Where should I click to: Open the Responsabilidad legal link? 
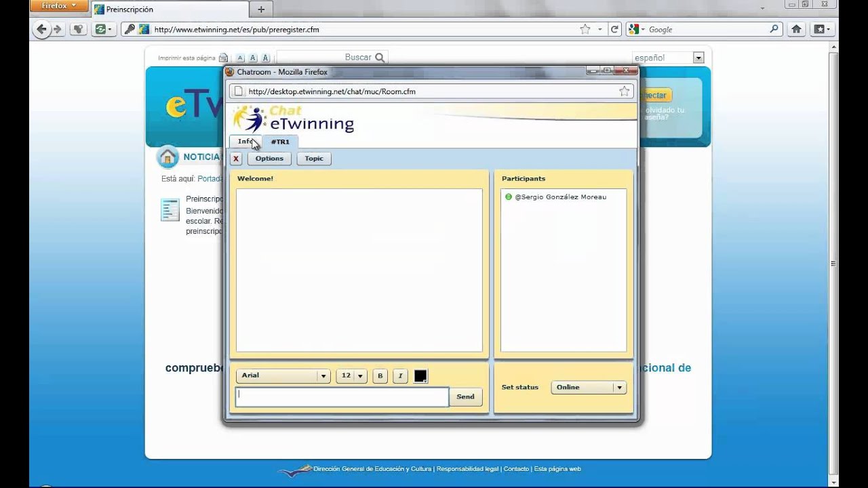pos(468,469)
